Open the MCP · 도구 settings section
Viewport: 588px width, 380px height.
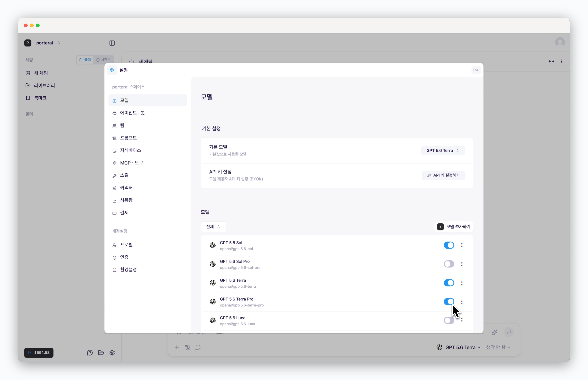tap(148, 163)
